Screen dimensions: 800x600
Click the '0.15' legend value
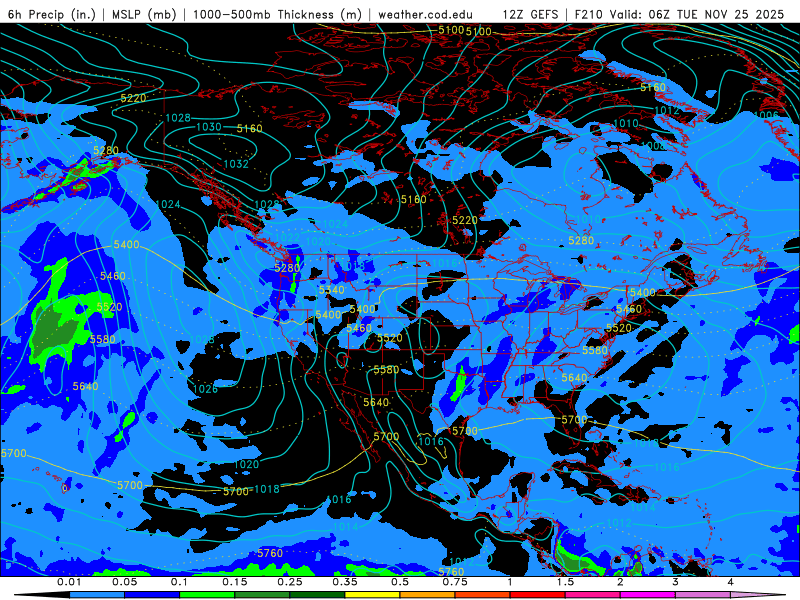(235, 582)
